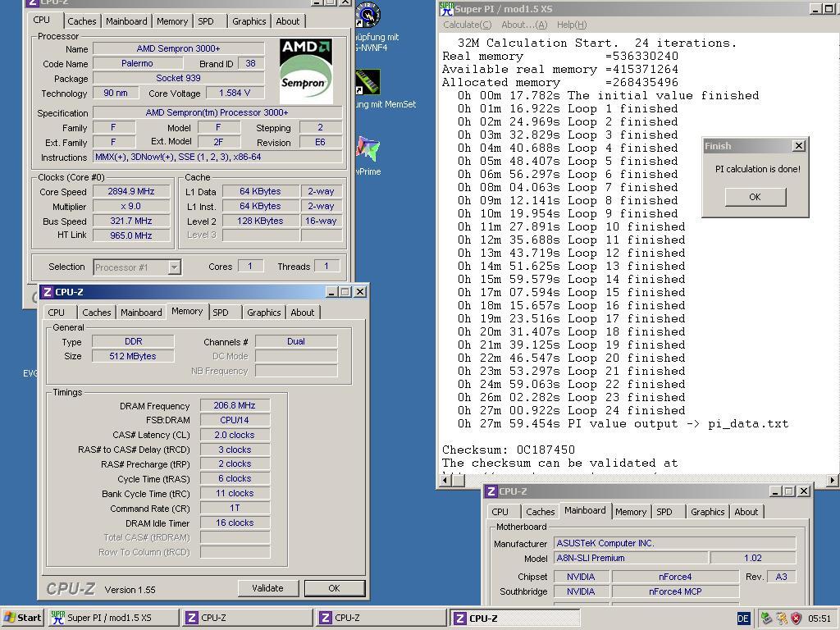Switch to Super PI taskbar button
Screen dimensions: 840x630
(x=113, y=618)
